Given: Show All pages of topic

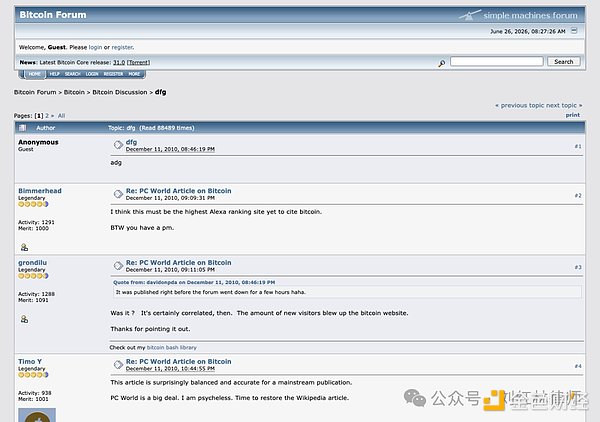Looking at the screenshot, I should tap(61, 116).
